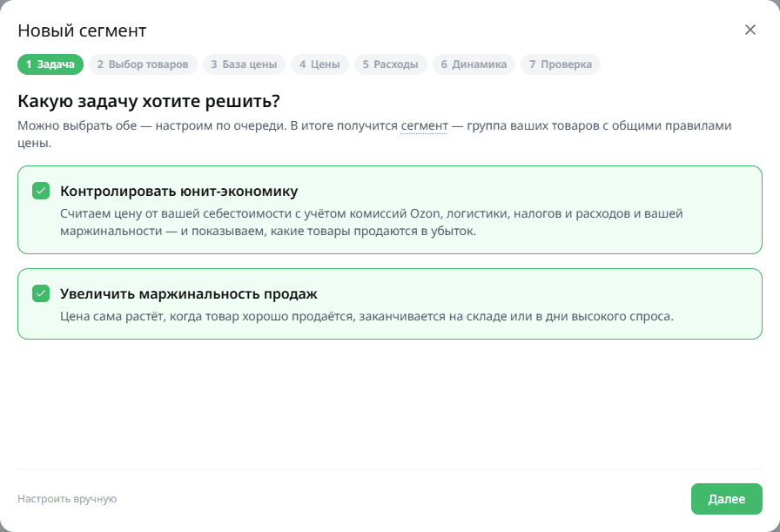Viewport: 780px width, 532px height.
Task: Select step 1 Задача
Action: click(x=50, y=64)
